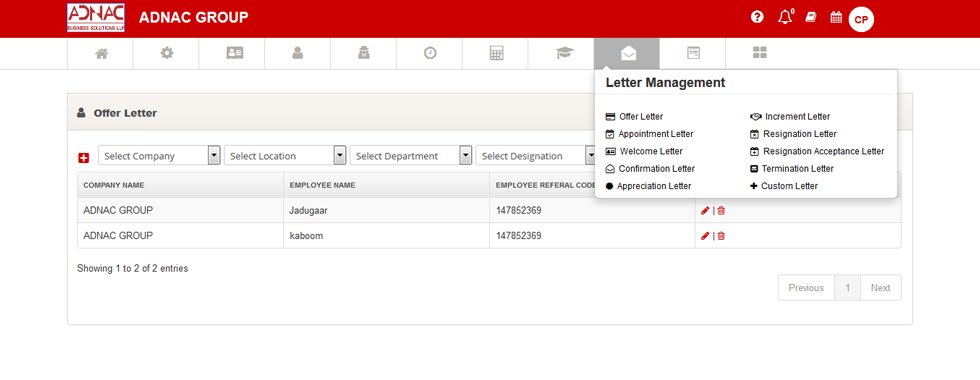The width and height of the screenshot is (980, 380).
Task: Open the ID card icon tab
Action: [234, 54]
